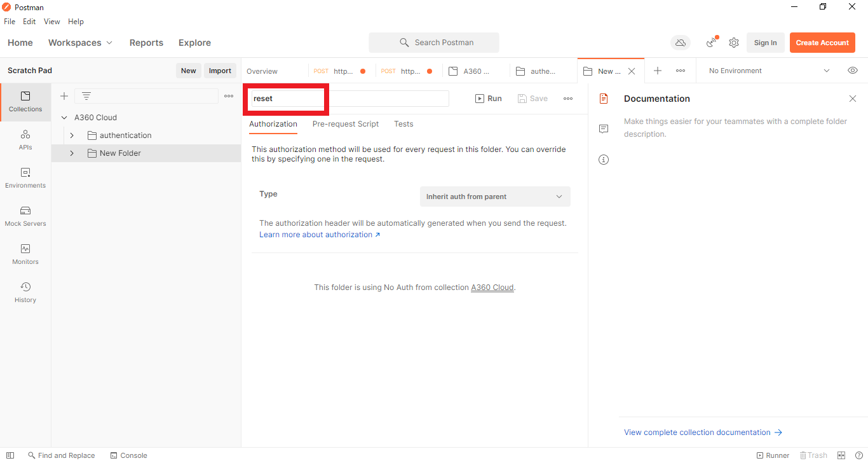Open the Type authorization dropdown
Image resolution: width=868 pixels, height=463 pixels.
[x=495, y=197]
